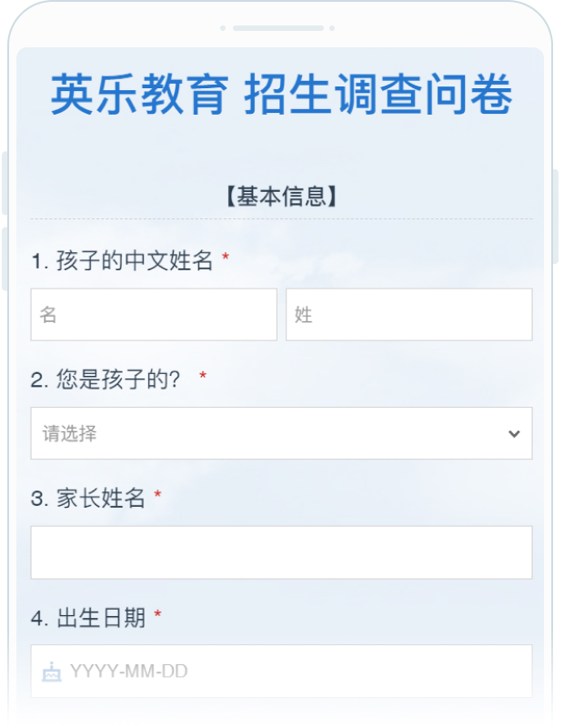Viewport: 564px width, 728px height.
Task: Open the YYYY-MM-DD birth date field
Action: point(281,672)
